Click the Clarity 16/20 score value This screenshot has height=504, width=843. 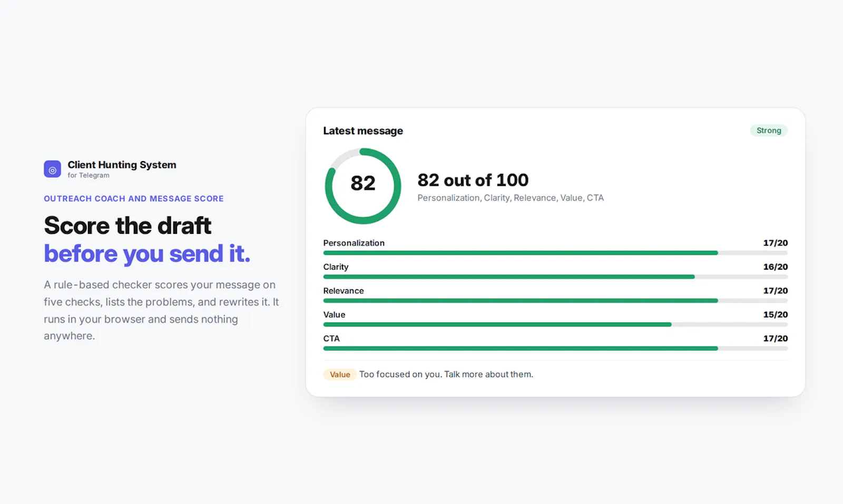coord(776,267)
